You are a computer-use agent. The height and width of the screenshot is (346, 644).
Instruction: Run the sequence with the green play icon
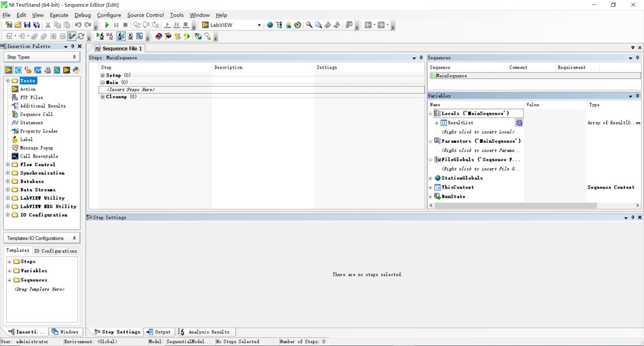click(107, 25)
